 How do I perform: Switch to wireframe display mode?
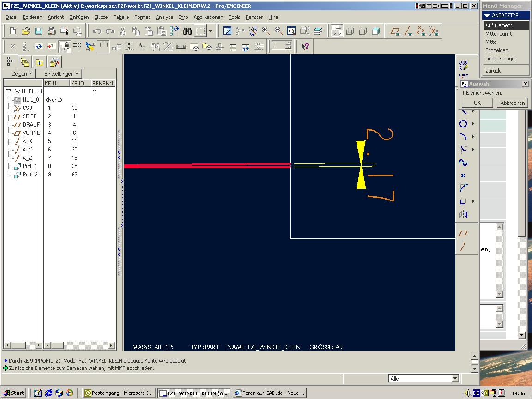click(x=337, y=31)
